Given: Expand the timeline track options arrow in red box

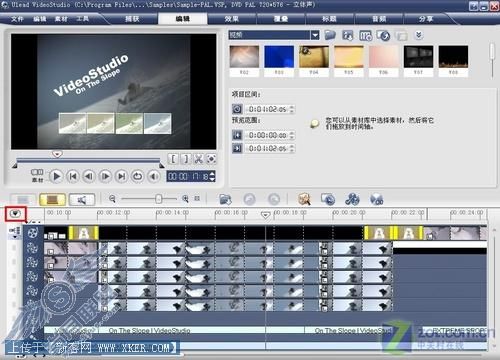Looking at the screenshot, I should tap(15, 214).
